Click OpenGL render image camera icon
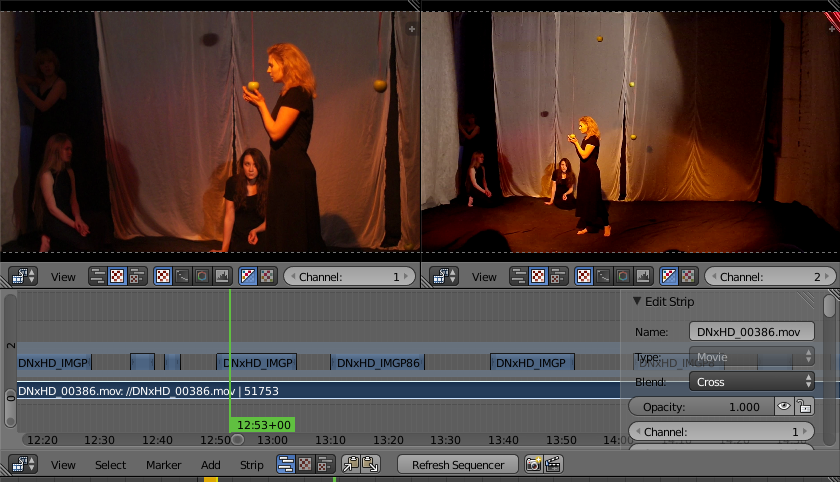Image resolution: width=840 pixels, height=482 pixels. pyautogui.click(x=533, y=464)
